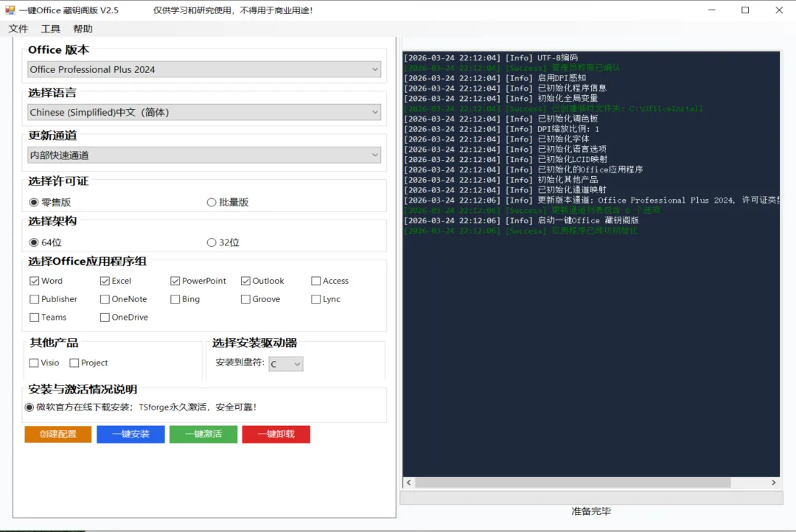The image size is (796, 532).
Task: Click the progress bar above 准备完毕
Action: (x=591, y=498)
